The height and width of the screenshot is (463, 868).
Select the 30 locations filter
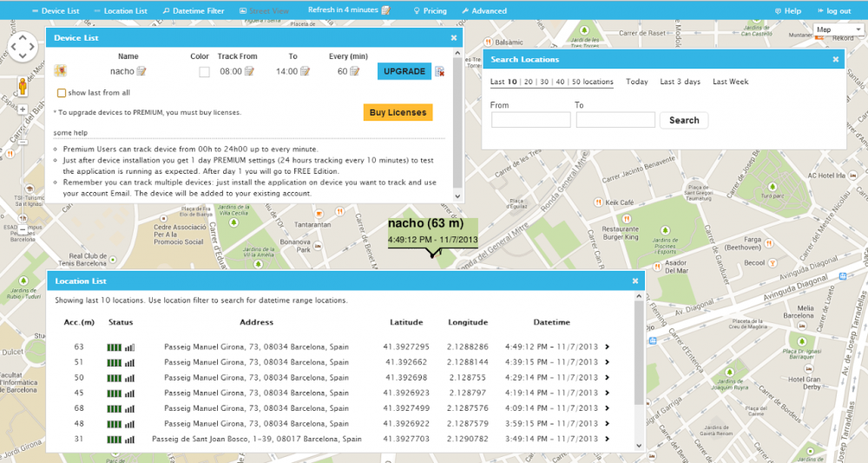[x=545, y=82]
